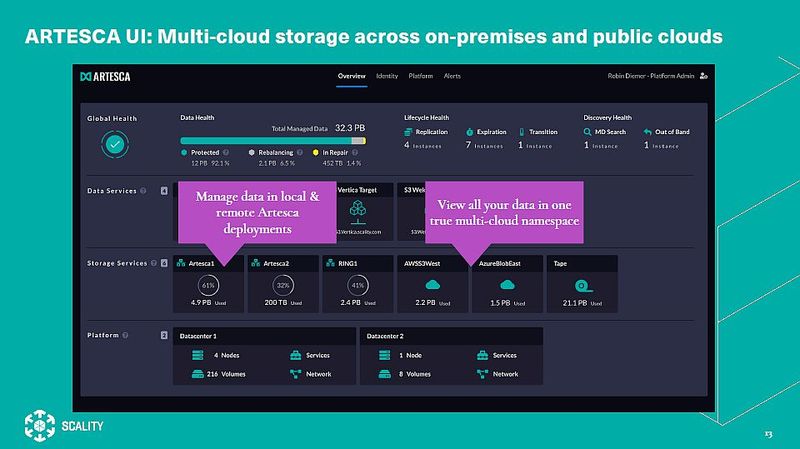Click the Expiration stopwatch icon

pyautogui.click(x=469, y=132)
